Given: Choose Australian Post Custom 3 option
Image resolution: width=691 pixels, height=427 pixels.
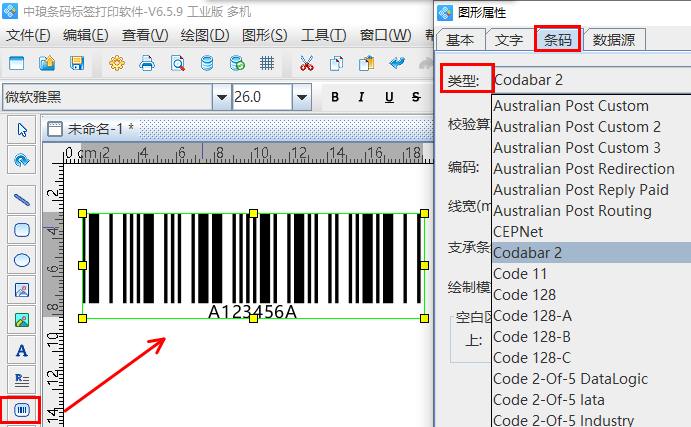Looking at the screenshot, I should 591,148.
